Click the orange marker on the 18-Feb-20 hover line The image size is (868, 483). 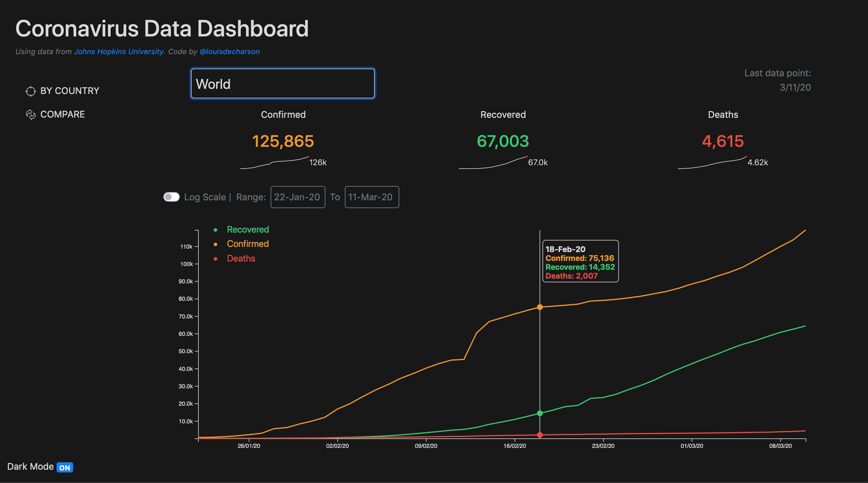[540, 307]
